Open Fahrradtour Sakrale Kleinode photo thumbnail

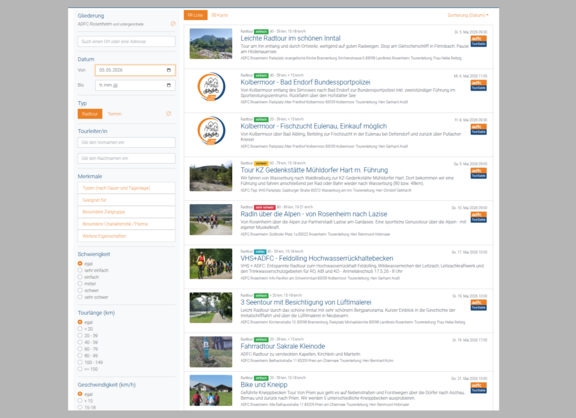(211, 352)
